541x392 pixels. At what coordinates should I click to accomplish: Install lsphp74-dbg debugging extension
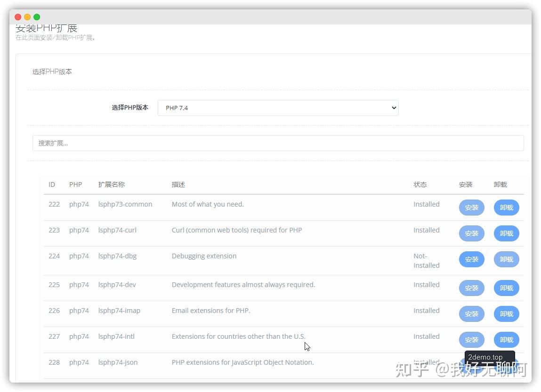pyautogui.click(x=472, y=259)
